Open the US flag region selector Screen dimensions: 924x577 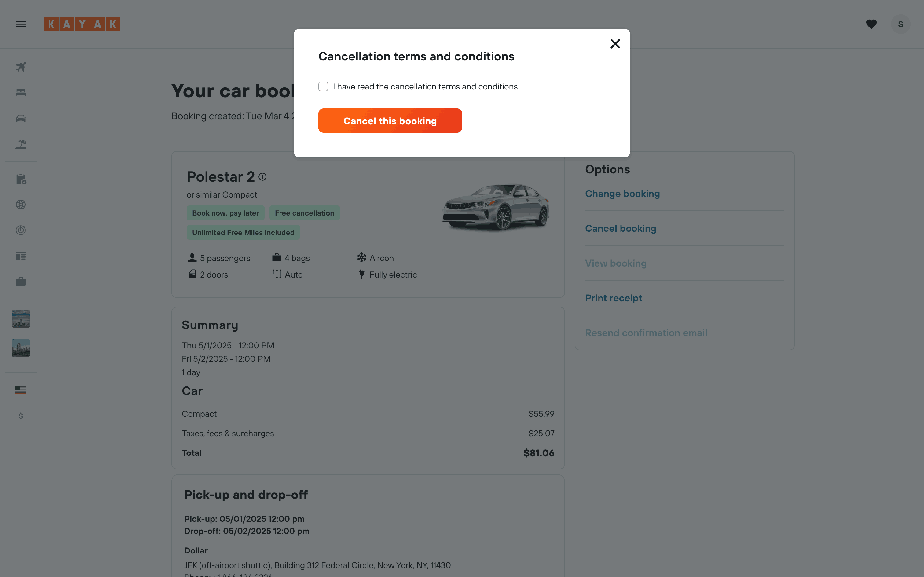(20, 390)
